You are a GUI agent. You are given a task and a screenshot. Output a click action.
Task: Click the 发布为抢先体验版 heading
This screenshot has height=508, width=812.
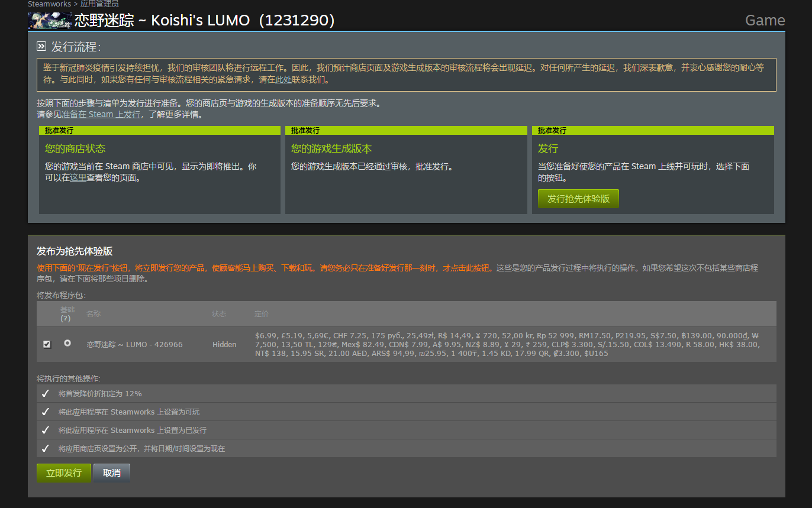pos(75,251)
